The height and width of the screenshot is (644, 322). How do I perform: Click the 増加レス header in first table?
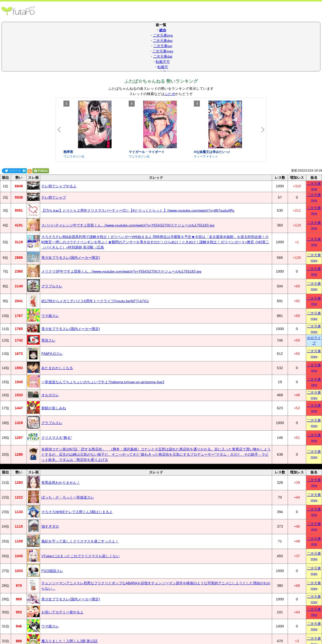tap(297, 178)
